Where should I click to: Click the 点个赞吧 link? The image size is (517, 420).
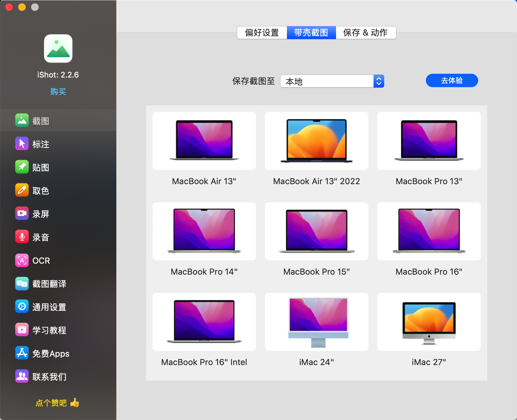pos(51,403)
